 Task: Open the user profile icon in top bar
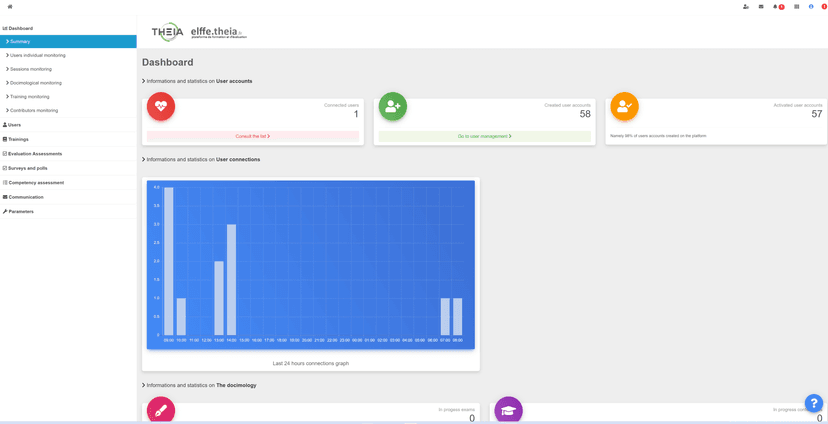pyautogui.click(x=746, y=7)
